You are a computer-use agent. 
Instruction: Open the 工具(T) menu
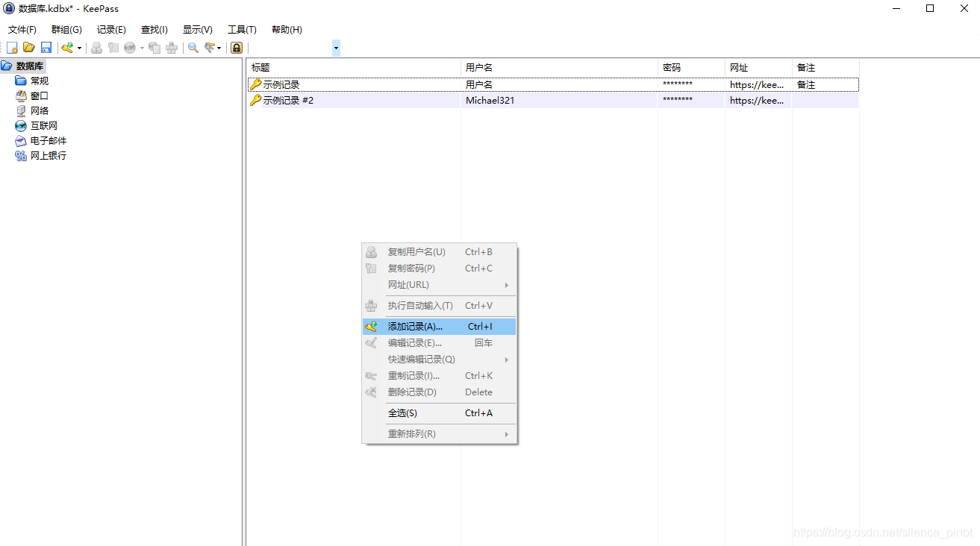coord(242,30)
